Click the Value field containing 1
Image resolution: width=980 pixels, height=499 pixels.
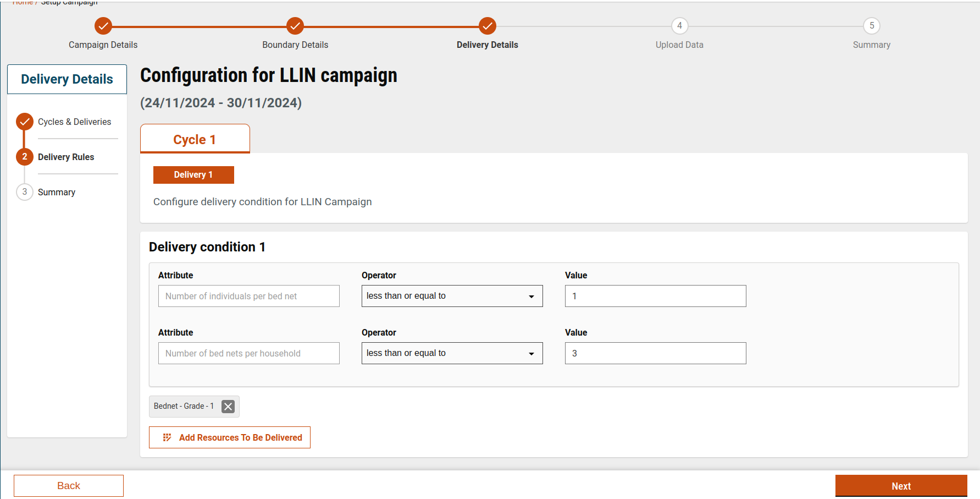655,296
